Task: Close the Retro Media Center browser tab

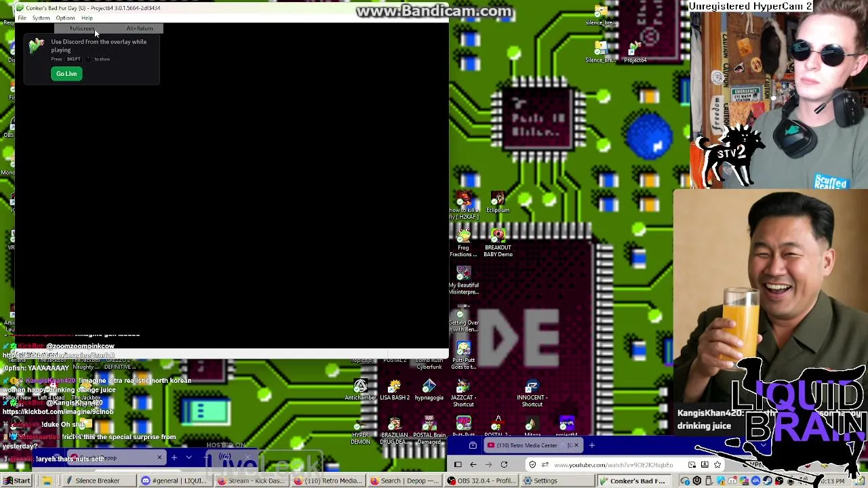Action: [x=576, y=445]
